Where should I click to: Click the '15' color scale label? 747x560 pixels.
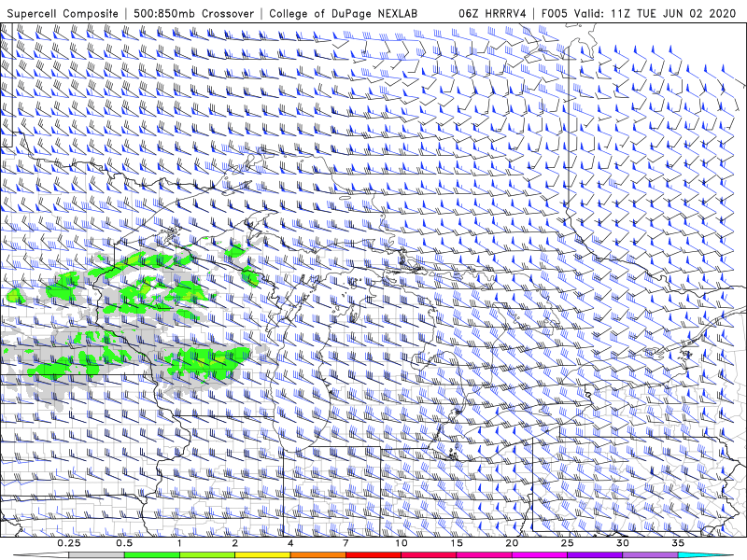(457, 543)
